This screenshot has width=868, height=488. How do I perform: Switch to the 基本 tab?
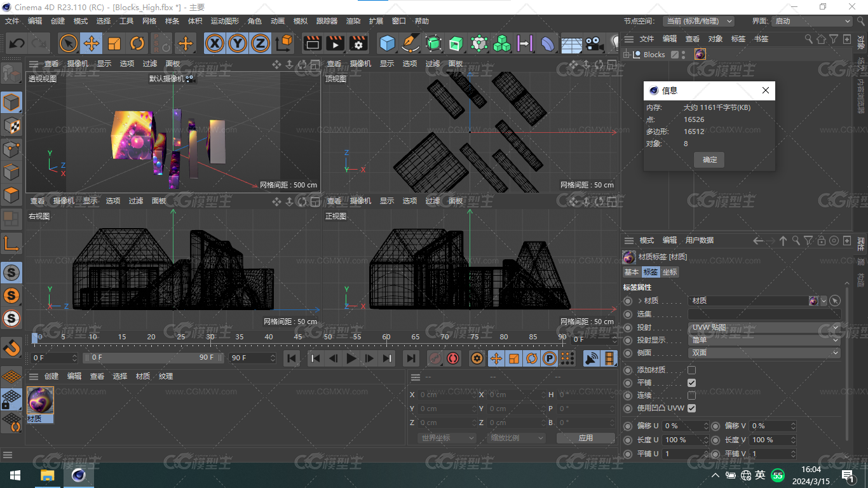(x=632, y=272)
